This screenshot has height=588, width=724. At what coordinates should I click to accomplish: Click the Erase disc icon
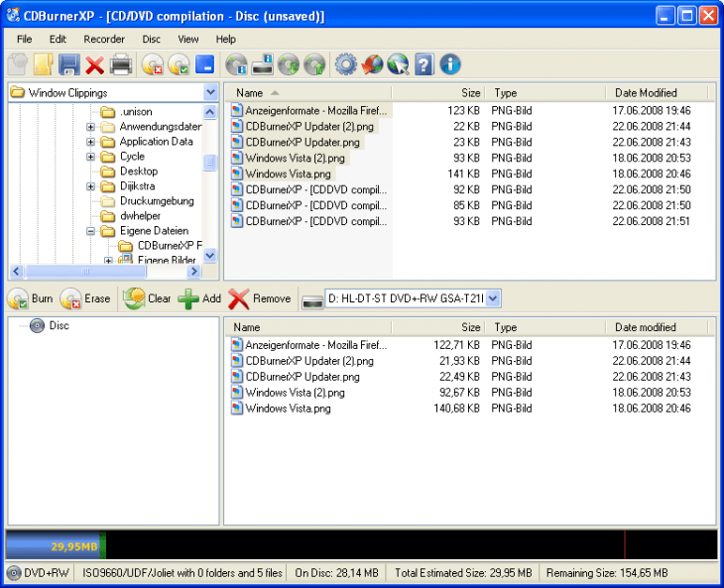point(85,298)
